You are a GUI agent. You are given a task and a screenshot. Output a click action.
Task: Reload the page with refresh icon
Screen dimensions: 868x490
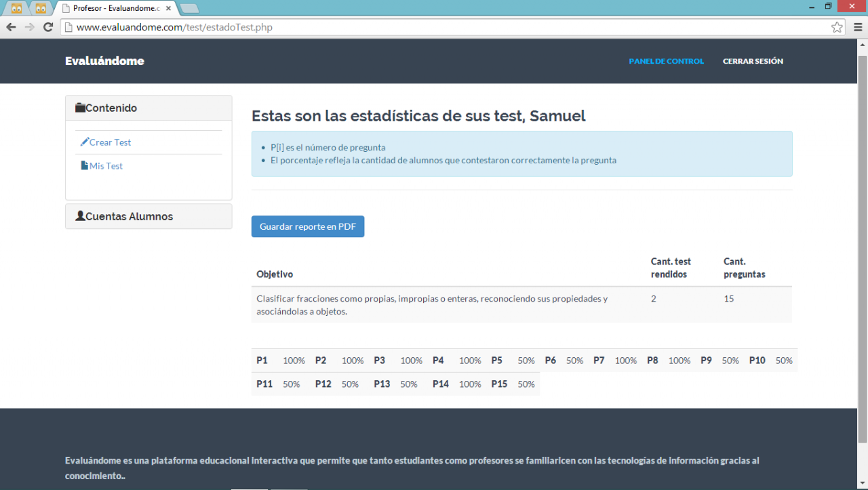[48, 27]
